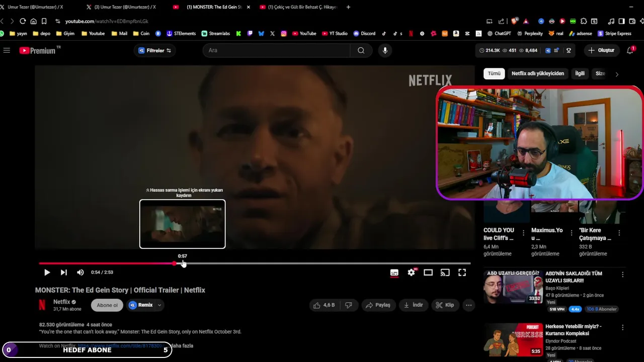This screenshot has height=362, width=644.
Task: Enter fullscreen mode
Action: point(462,273)
